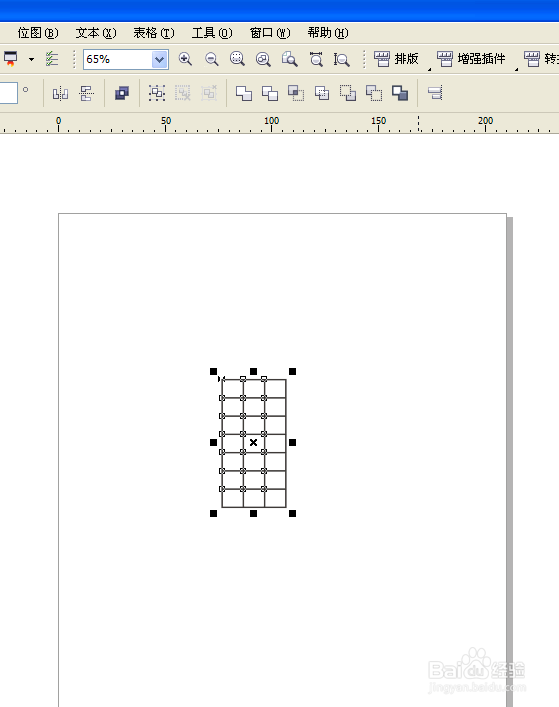559x707 pixels.
Task: Zoom to page width
Action: click(x=316, y=59)
